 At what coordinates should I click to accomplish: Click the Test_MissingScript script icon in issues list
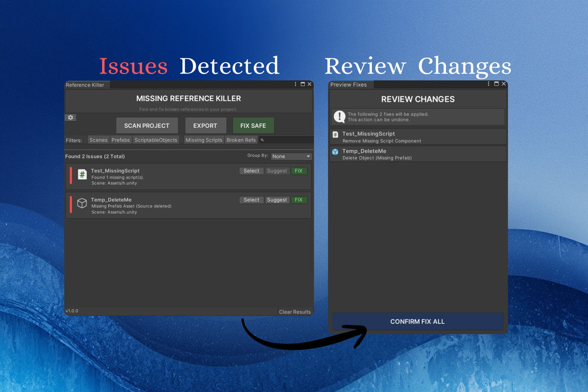click(82, 174)
